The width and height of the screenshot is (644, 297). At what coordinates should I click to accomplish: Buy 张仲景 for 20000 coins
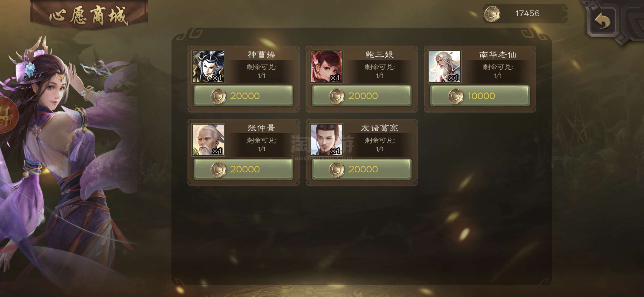pyautogui.click(x=243, y=169)
